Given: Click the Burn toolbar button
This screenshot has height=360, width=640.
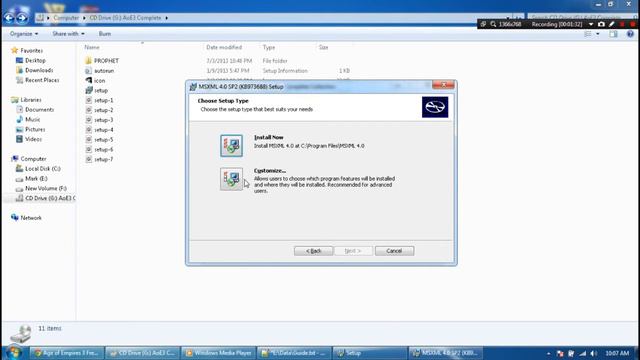Looking at the screenshot, I should click(x=105, y=34).
